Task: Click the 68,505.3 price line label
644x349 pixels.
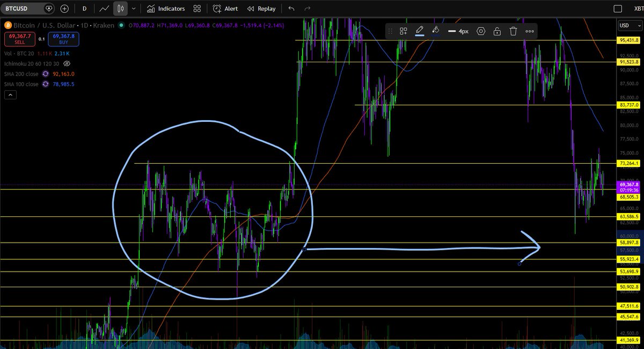Action: coord(628,197)
